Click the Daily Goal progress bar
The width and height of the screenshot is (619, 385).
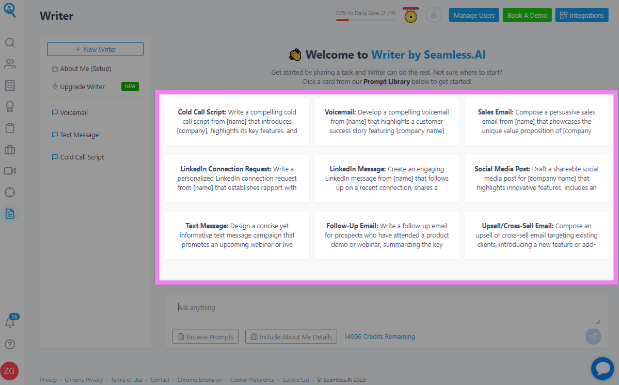click(x=366, y=20)
